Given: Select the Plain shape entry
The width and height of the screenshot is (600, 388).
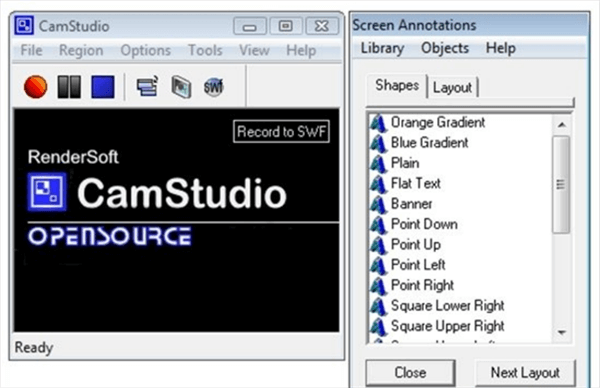Looking at the screenshot, I should (405, 163).
